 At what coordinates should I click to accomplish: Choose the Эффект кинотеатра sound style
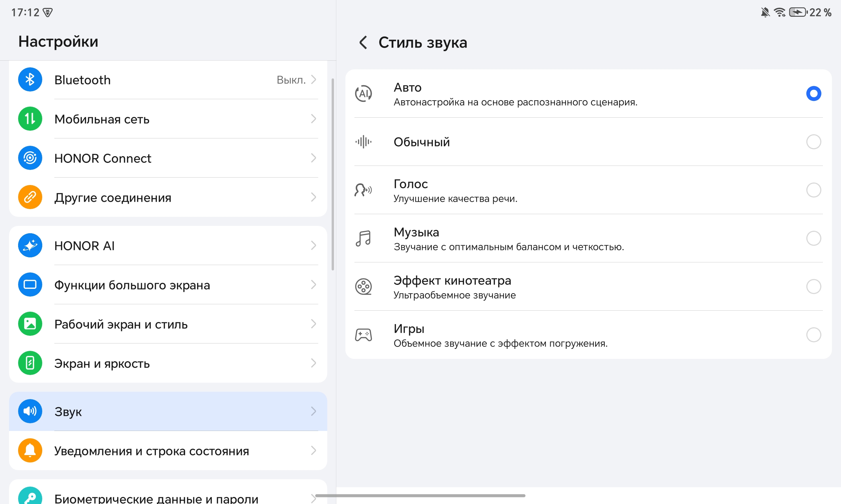(588, 287)
